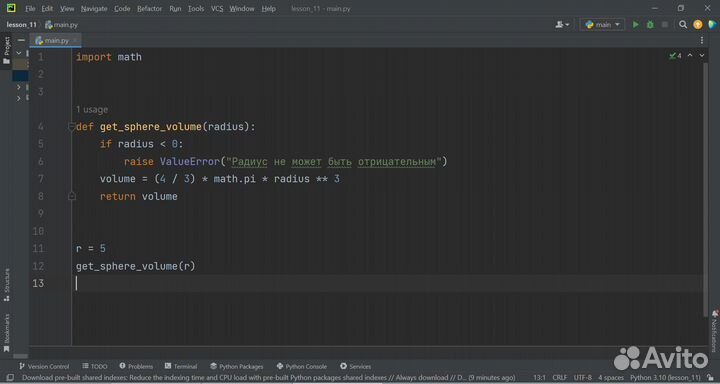
Task: Expand the second collapsed project tree node
Action: click(18, 98)
